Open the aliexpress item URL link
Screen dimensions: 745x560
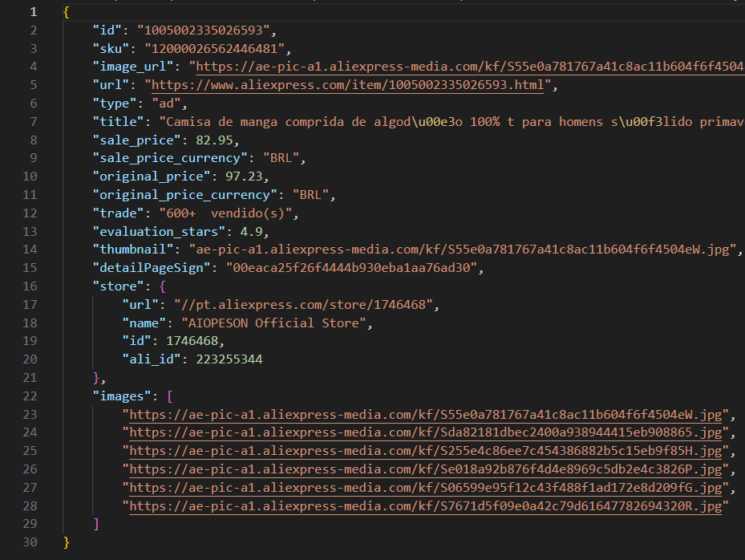click(347, 85)
